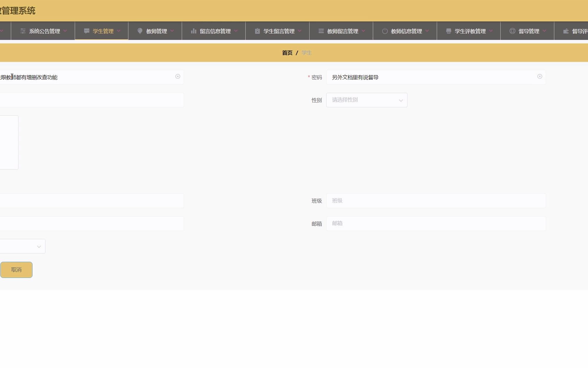Click the 学生 breadcrumb item
Viewport: 588px width, 368px height.
tap(307, 53)
